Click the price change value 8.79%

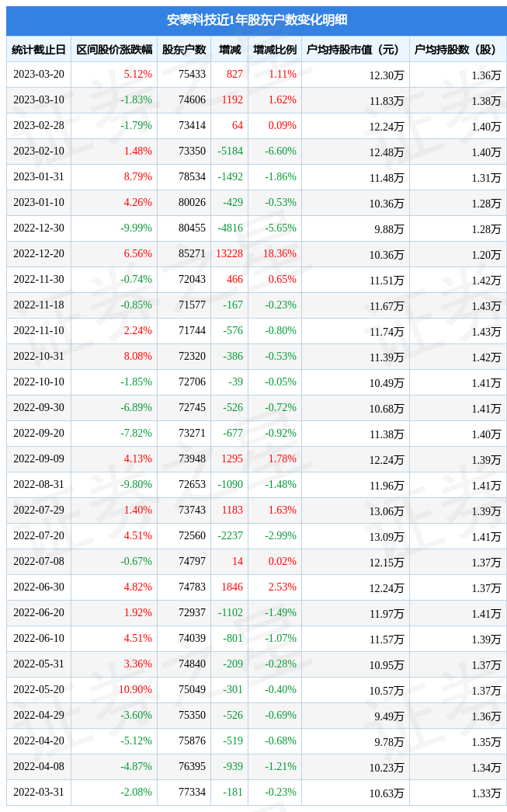tap(138, 176)
